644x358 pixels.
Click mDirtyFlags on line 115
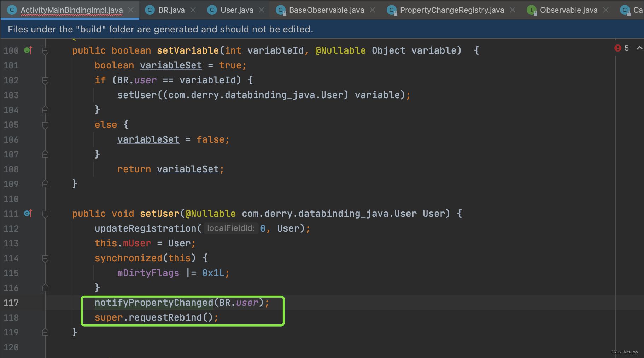(148, 273)
